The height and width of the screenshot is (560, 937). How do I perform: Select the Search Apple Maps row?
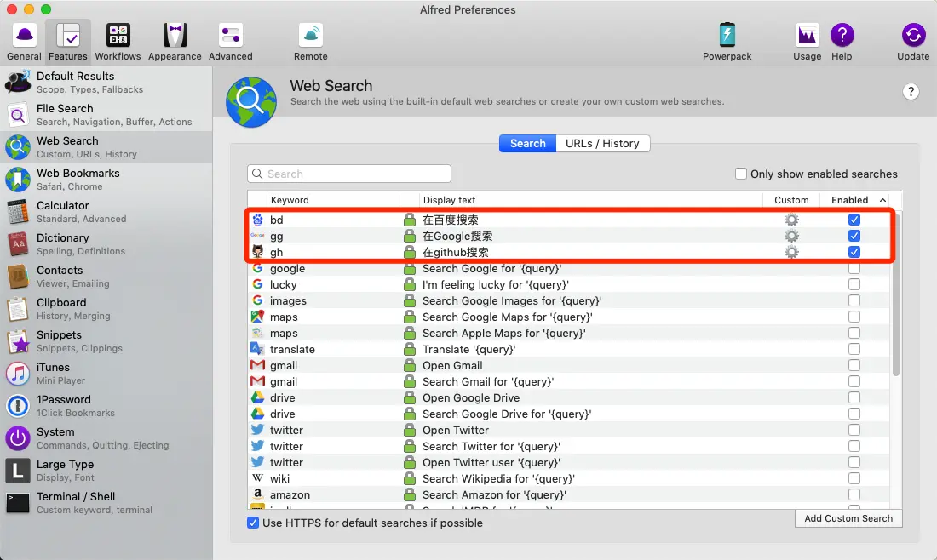point(568,333)
